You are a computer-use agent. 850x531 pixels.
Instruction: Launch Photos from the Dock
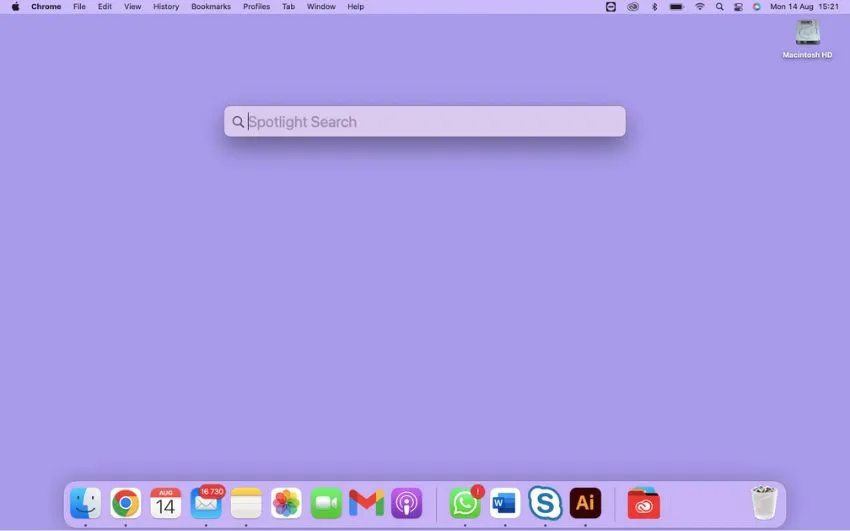pyautogui.click(x=286, y=503)
